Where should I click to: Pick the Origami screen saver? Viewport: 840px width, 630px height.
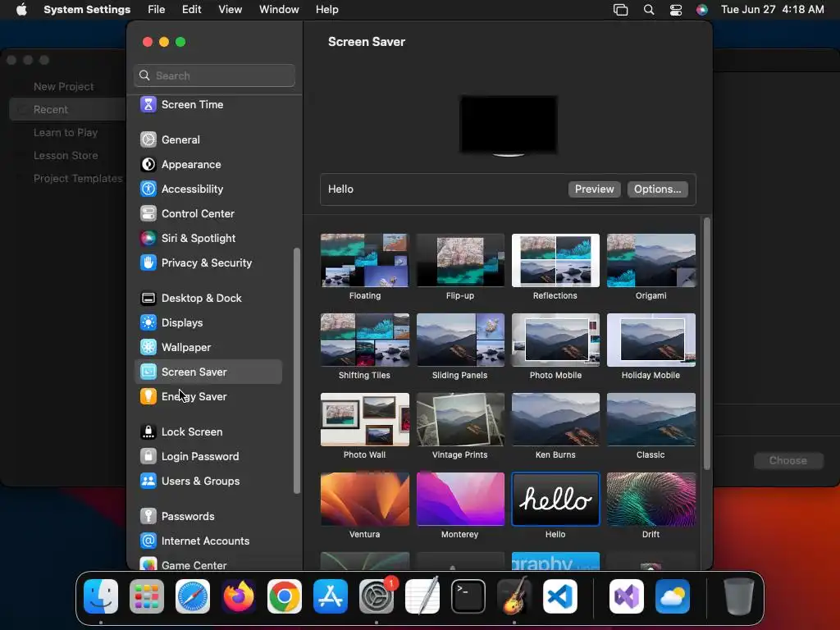pos(651,260)
